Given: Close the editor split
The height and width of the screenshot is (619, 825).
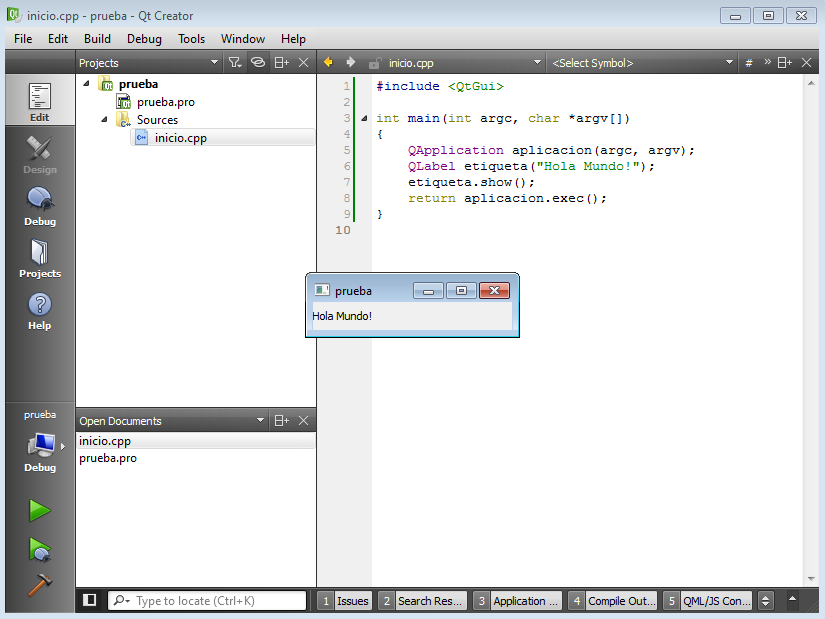Looking at the screenshot, I should (806, 63).
